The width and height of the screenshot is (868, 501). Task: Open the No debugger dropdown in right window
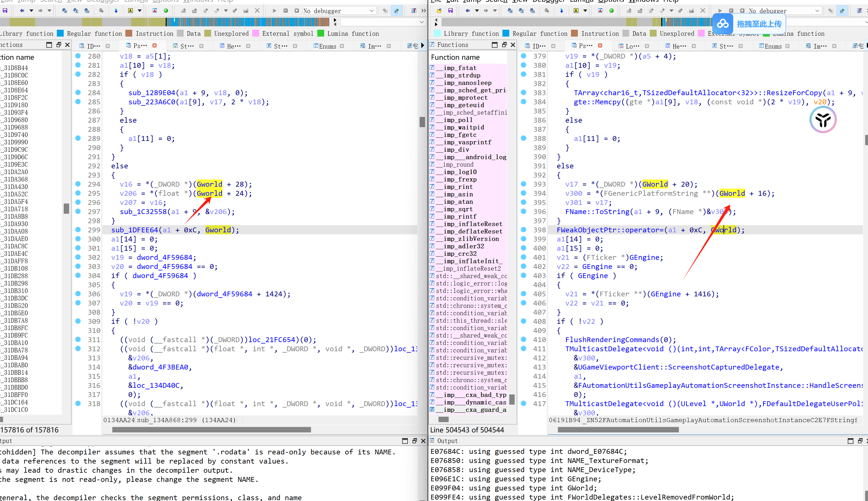click(817, 11)
